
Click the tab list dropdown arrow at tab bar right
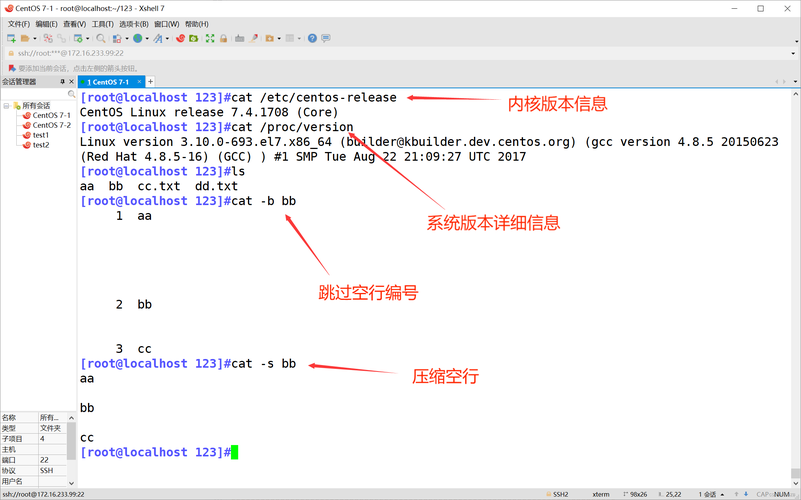795,82
